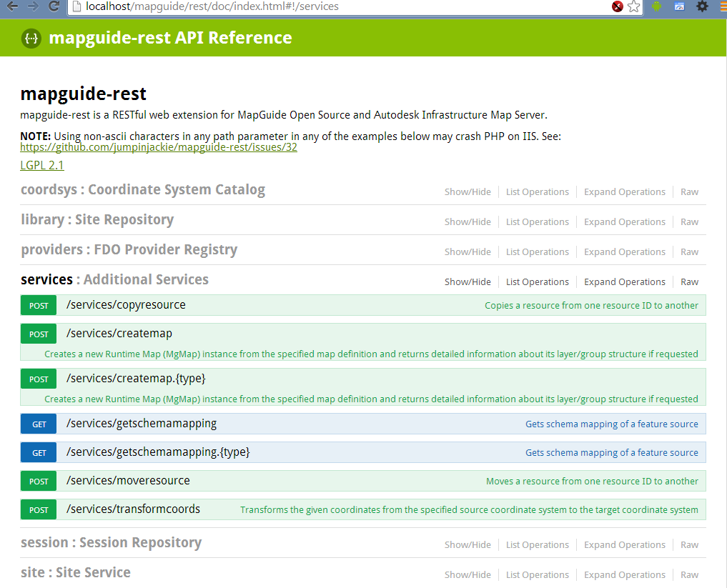This screenshot has width=727, height=588.
Task: Open the gear settings extension icon
Action: 703,6
